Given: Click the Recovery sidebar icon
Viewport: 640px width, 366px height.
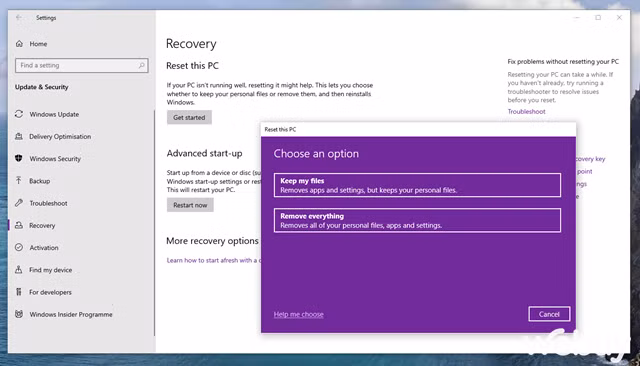Looking at the screenshot, I should (x=19, y=225).
